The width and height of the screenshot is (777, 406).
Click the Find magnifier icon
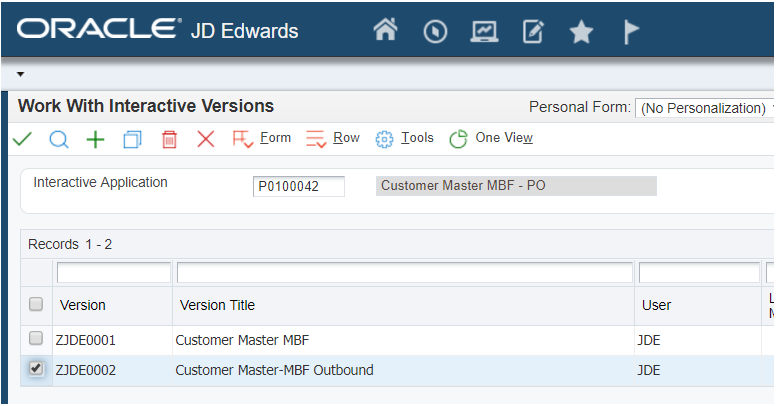(59, 139)
